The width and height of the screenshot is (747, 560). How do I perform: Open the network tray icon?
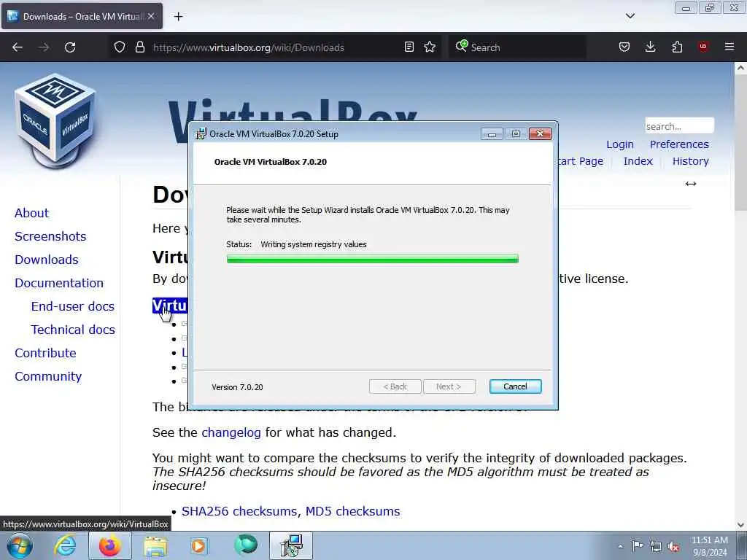(x=656, y=546)
